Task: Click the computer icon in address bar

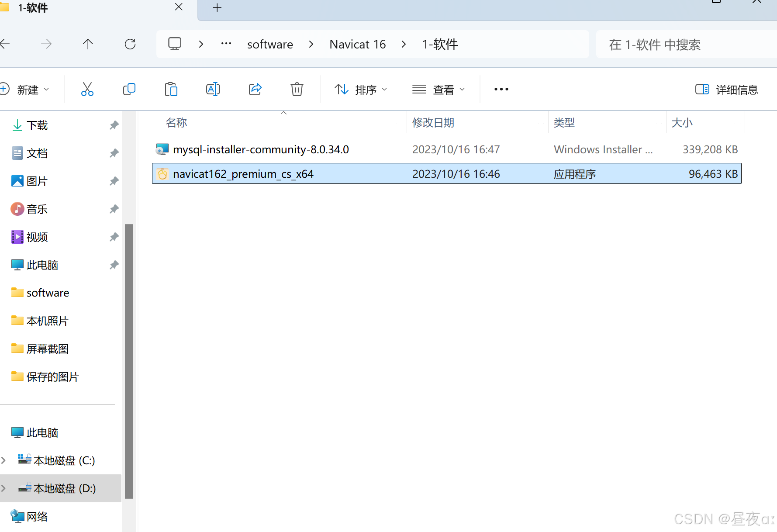Action: click(x=175, y=44)
